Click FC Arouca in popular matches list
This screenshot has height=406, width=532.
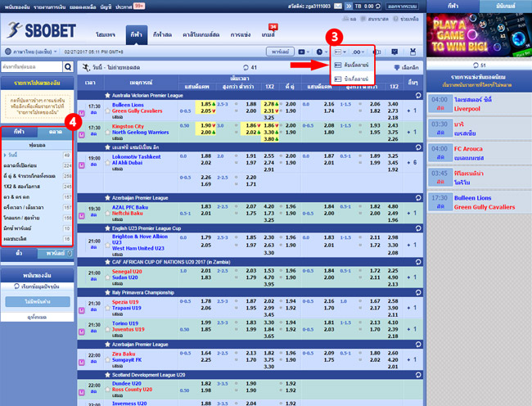click(480, 153)
